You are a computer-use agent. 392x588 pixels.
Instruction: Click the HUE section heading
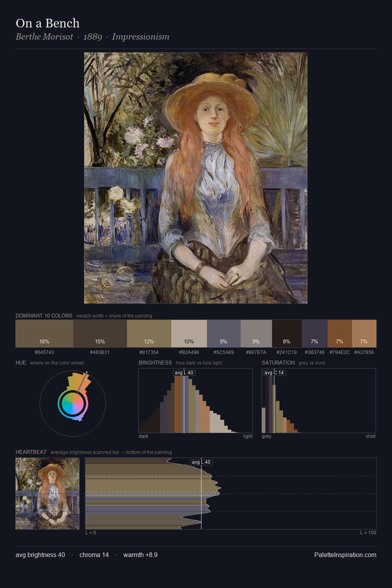(x=21, y=363)
